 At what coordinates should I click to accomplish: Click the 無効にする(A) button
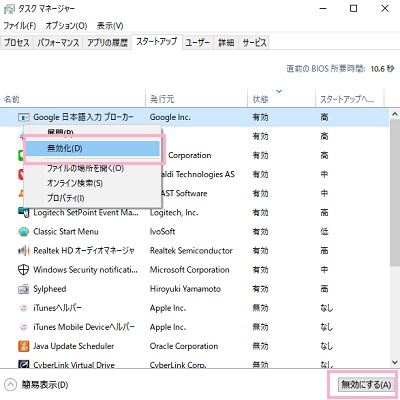click(x=366, y=385)
